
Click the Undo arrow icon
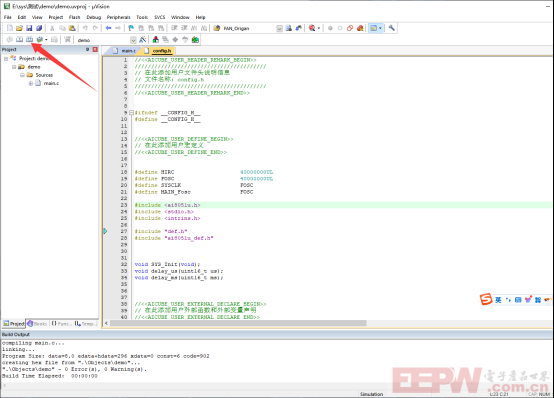click(85, 28)
